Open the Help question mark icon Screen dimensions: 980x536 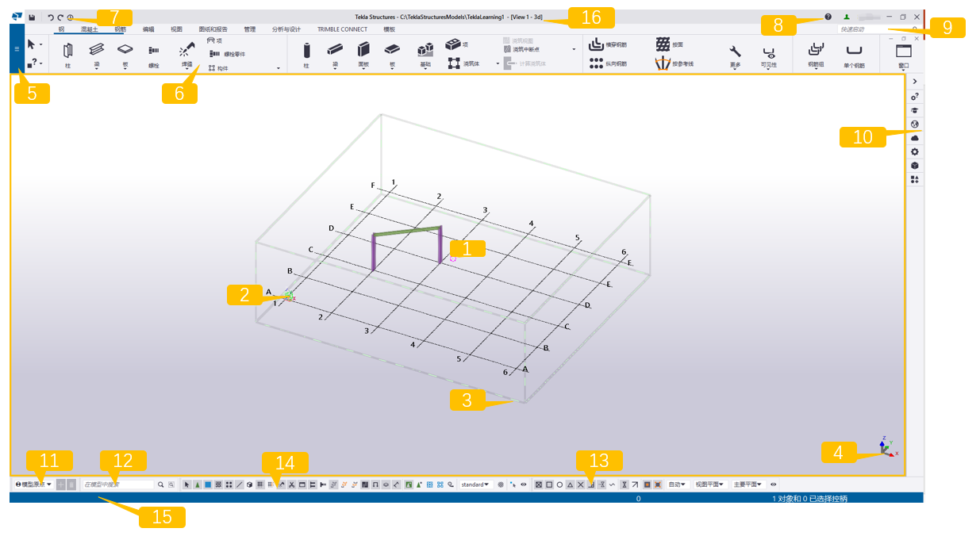(x=826, y=16)
